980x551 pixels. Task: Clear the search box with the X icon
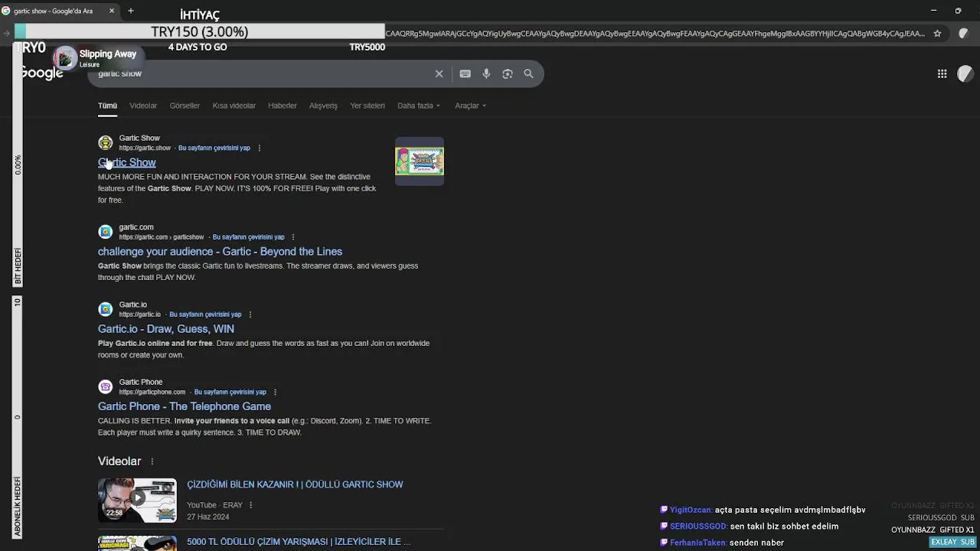[x=439, y=74]
